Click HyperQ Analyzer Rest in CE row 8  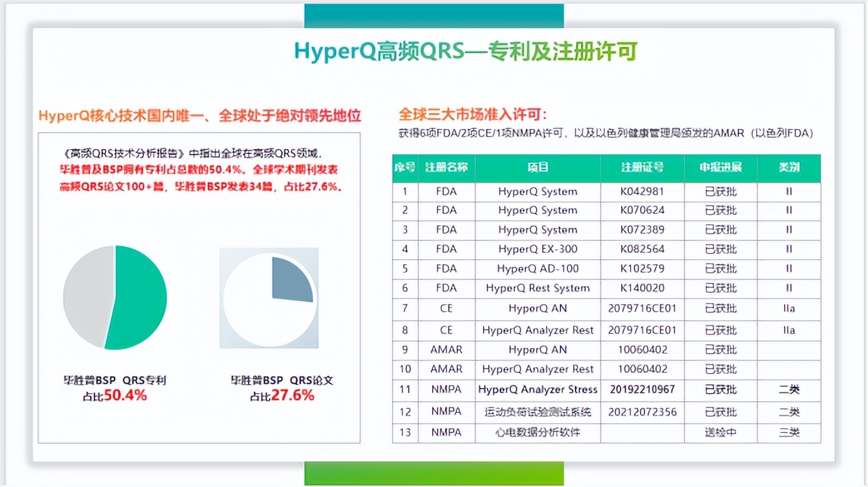(x=537, y=330)
